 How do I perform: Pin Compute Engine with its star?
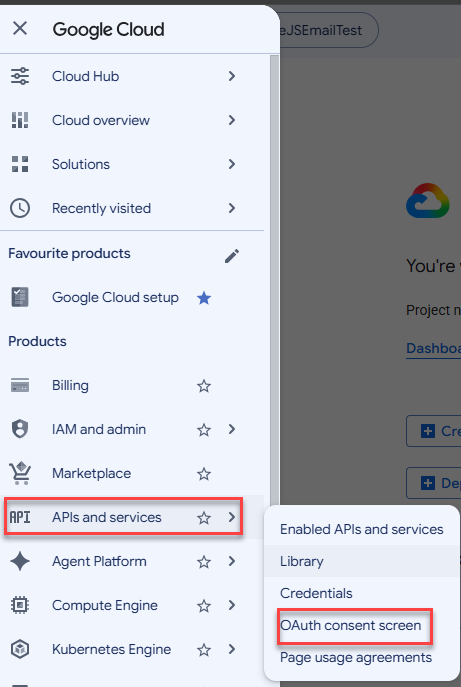tap(204, 606)
